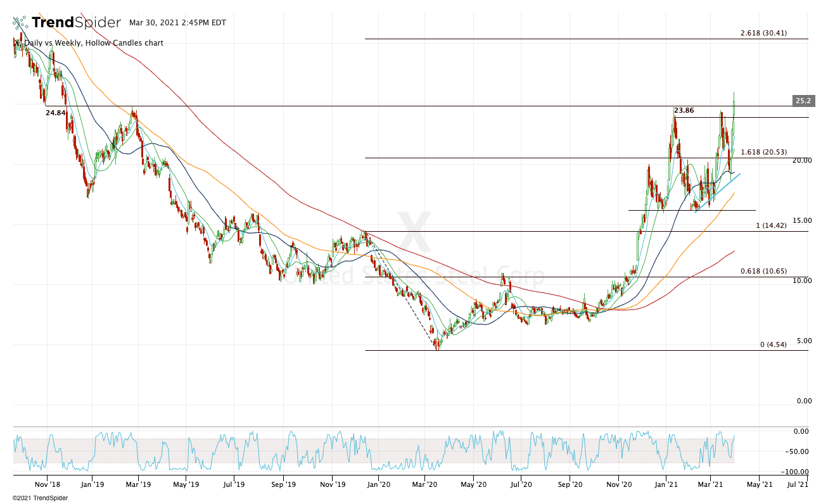
Task: Select the Jul '21 date on time axis
Action: (797, 484)
